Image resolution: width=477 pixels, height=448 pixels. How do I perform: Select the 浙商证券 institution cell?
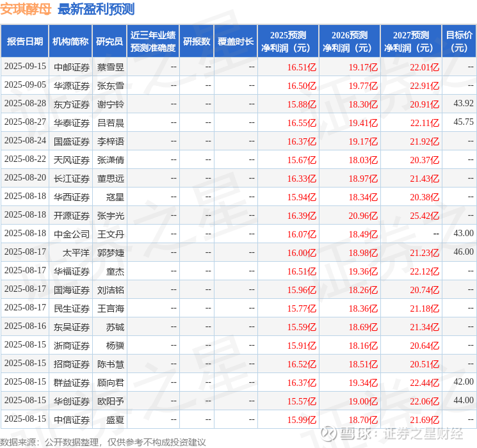72,346
